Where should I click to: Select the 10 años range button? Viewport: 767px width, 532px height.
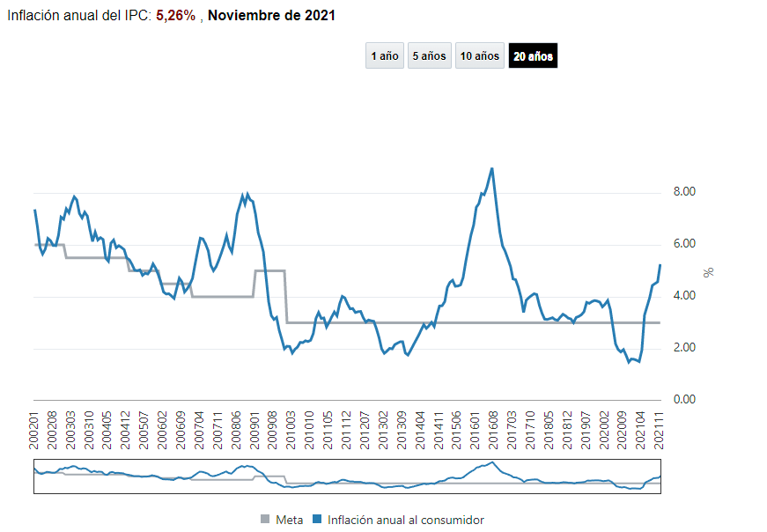479,55
